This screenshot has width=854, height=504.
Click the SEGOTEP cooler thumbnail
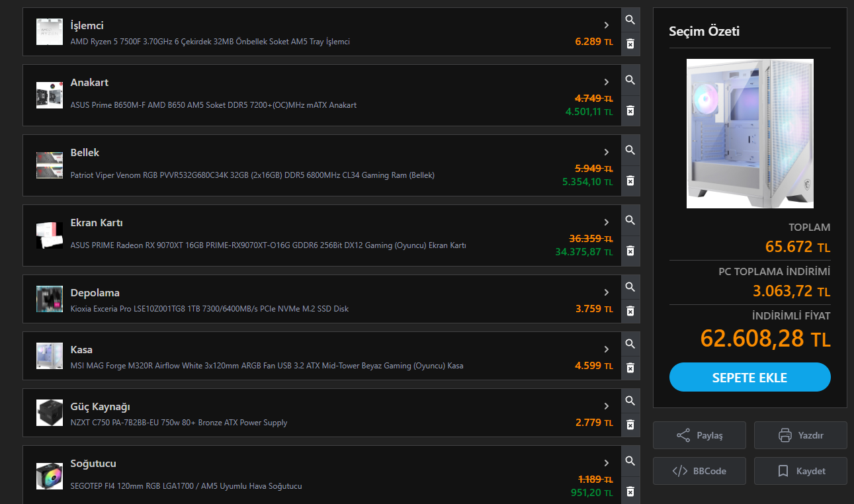click(50, 476)
